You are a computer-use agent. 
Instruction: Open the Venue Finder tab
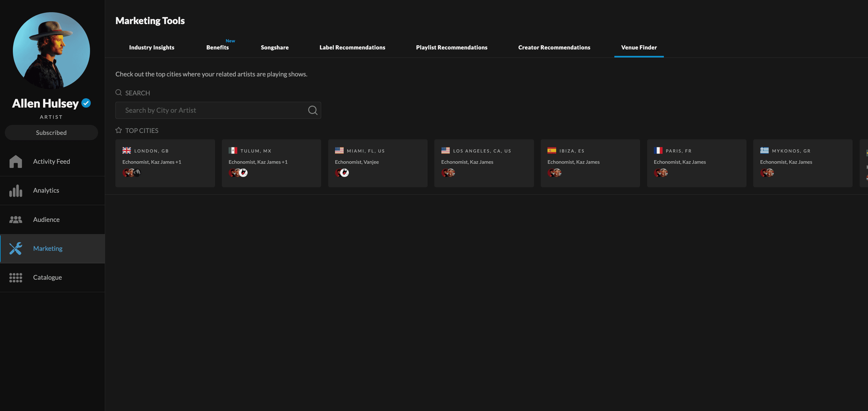[639, 48]
